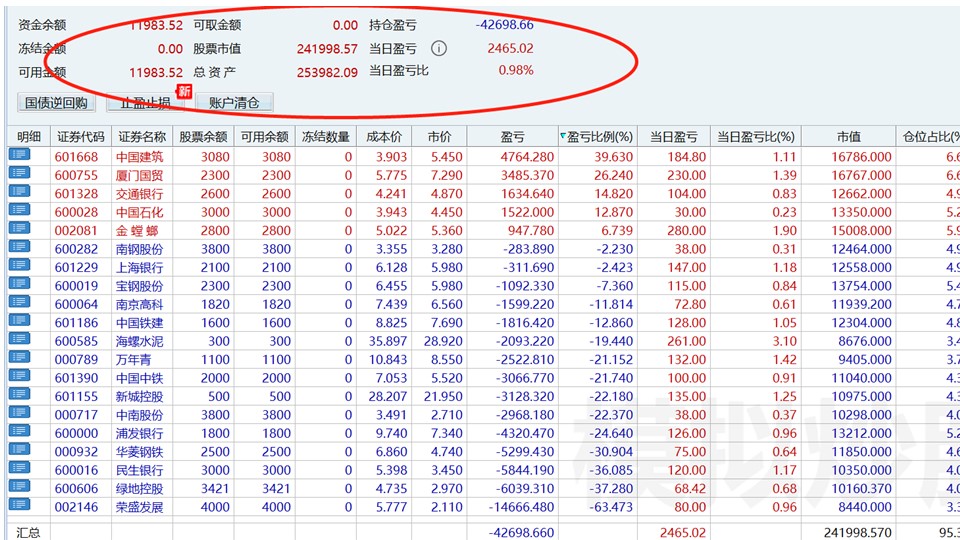Select stock code 601155
The width and height of the screenshot is (960, 540).
point(76,396)
